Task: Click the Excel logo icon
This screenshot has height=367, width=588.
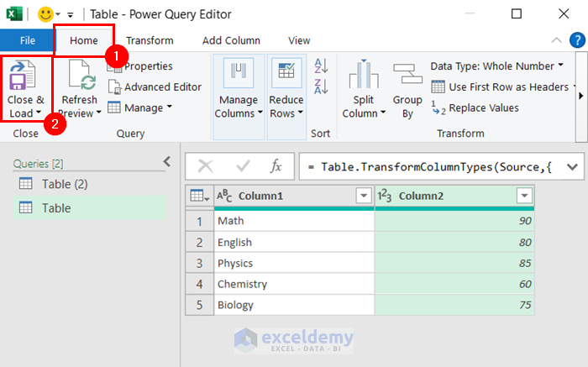Action: coord(14,14)
